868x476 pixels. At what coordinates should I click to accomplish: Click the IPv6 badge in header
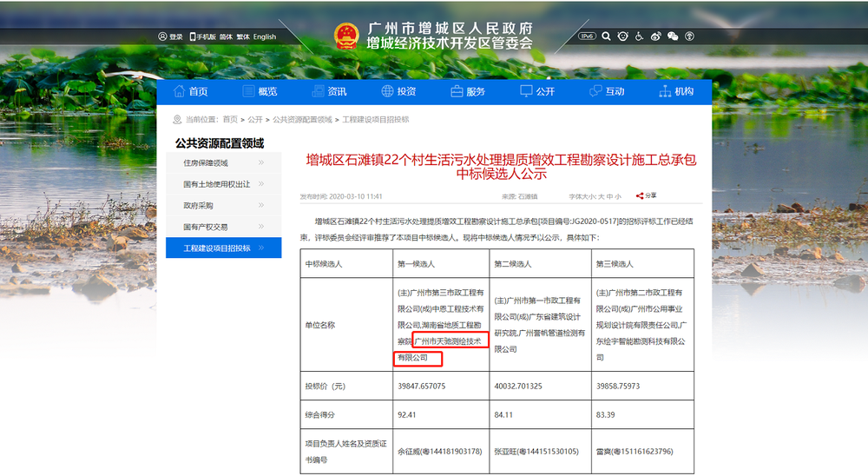click(x=587, y=36)
